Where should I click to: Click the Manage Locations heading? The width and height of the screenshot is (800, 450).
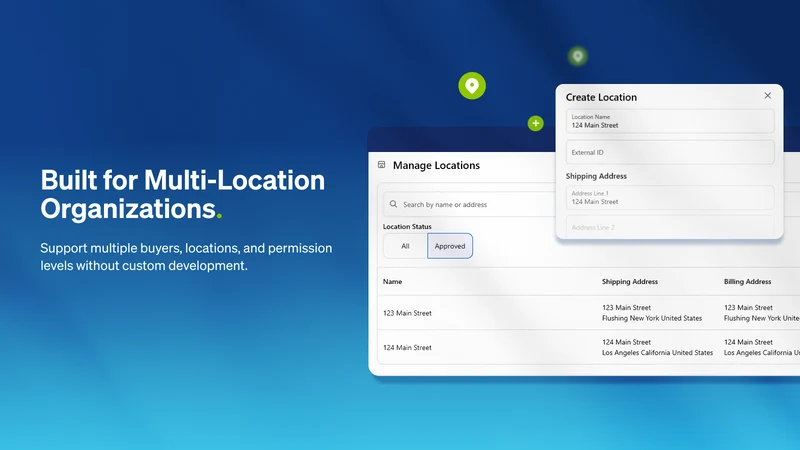coord(436,165)
